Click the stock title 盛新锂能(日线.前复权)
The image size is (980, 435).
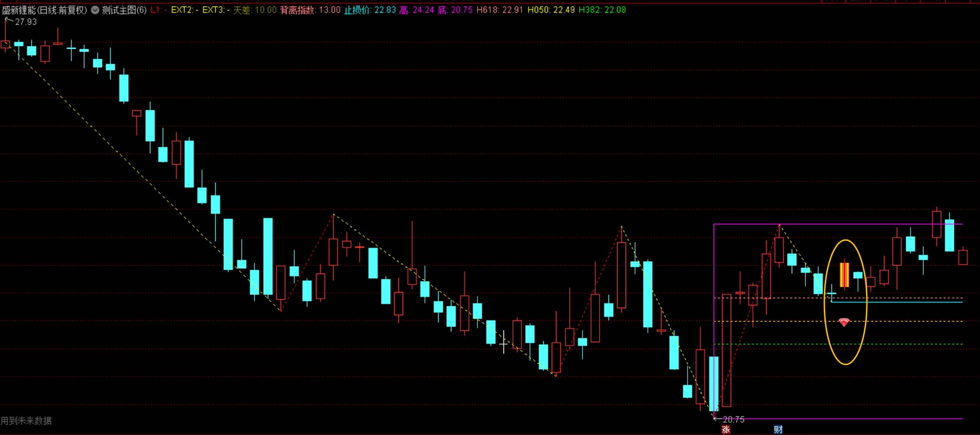(44, 10)
